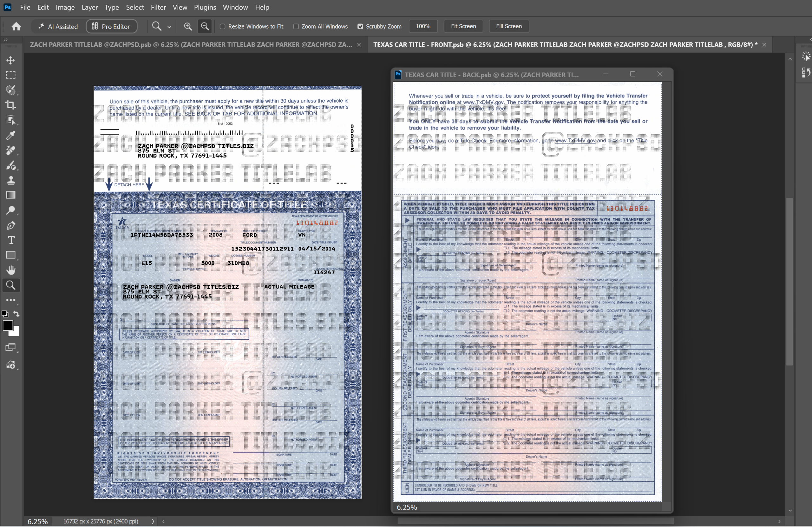Select the Rectangular Marquee tool
Screen dimensions: 812x527
10,75
